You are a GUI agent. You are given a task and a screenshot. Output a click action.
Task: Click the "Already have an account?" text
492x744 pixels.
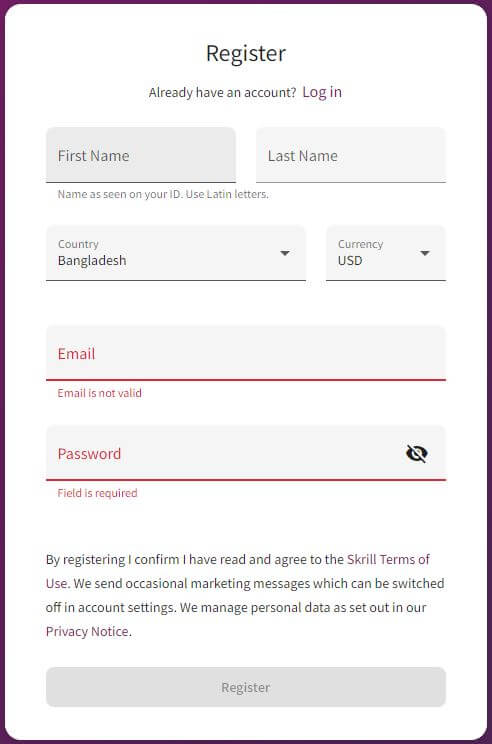coord(222,93)
